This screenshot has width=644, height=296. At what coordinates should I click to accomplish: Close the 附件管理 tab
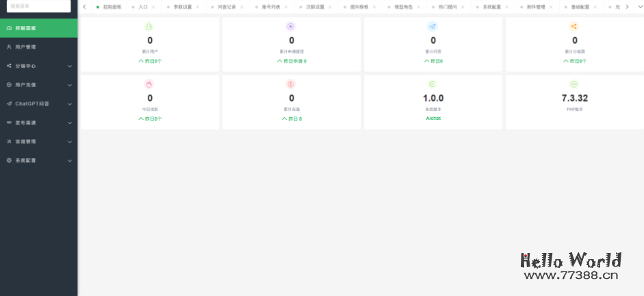[551, 7]
